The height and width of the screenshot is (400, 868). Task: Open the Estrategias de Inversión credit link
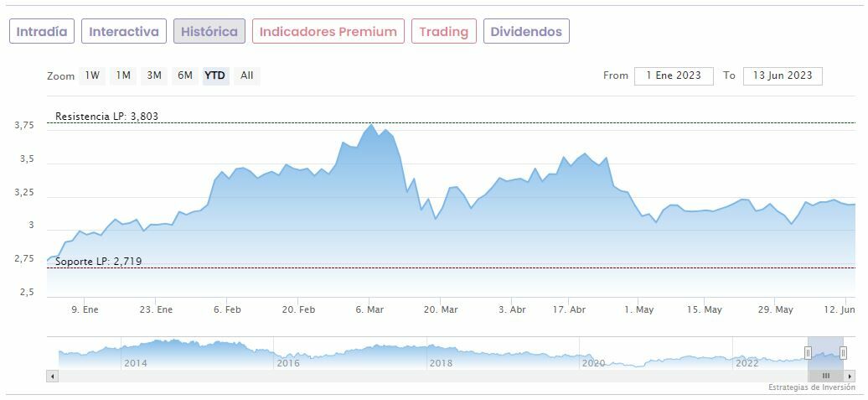tap(812, 387)
